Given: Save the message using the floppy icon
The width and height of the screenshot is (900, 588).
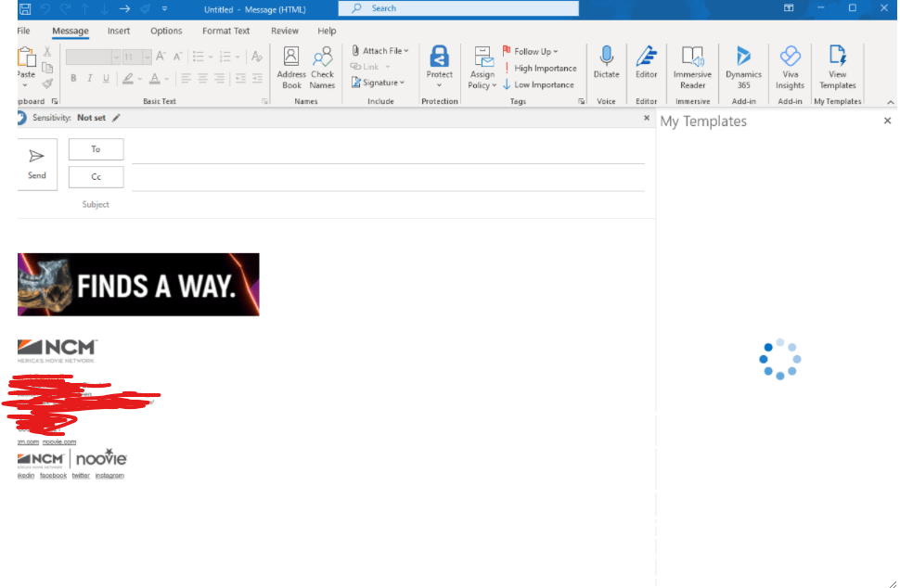Looking at the screenshot, I should (25, 9).
